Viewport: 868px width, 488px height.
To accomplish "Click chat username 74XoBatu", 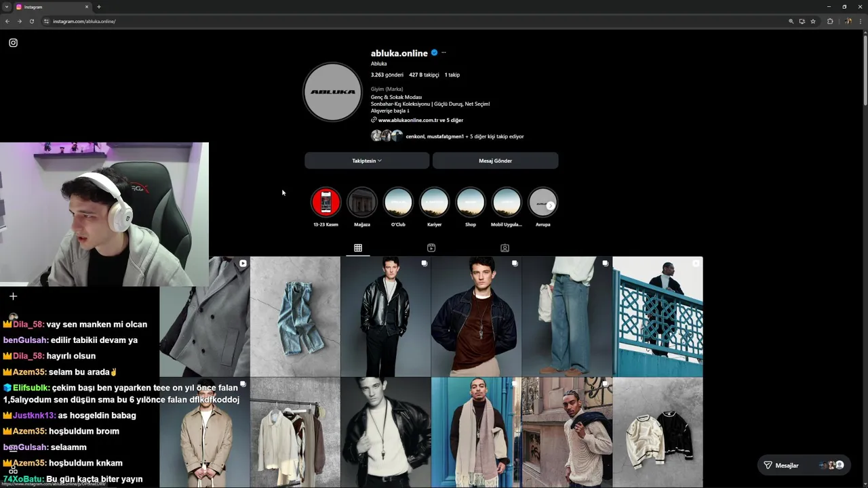I will [x=23, y=479].
